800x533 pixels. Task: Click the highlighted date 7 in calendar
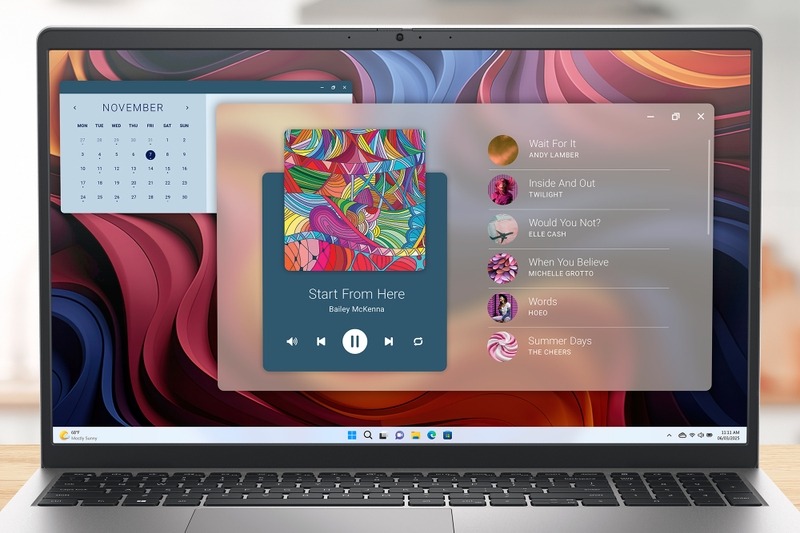(150, 155)
